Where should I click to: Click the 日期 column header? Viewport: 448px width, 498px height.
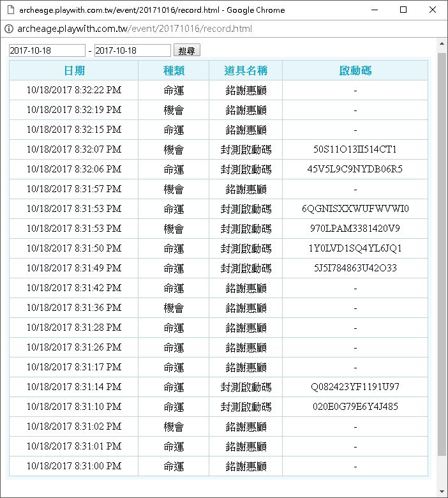coord(74,70)
